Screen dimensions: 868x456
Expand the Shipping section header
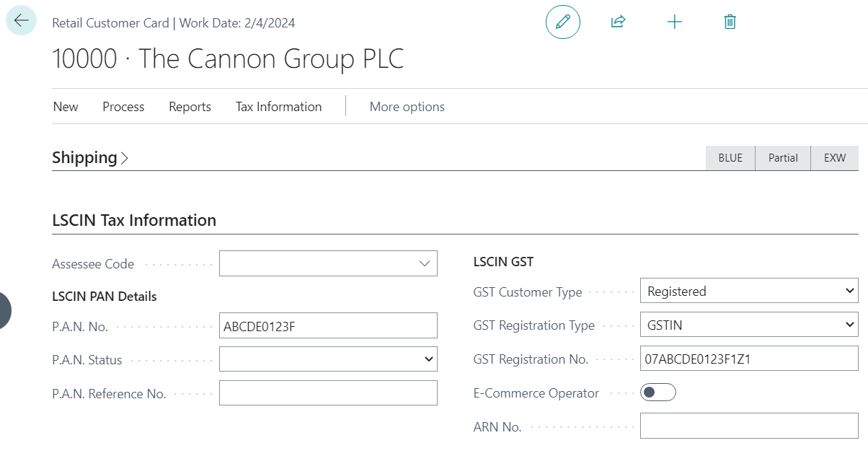coord(90,158)
